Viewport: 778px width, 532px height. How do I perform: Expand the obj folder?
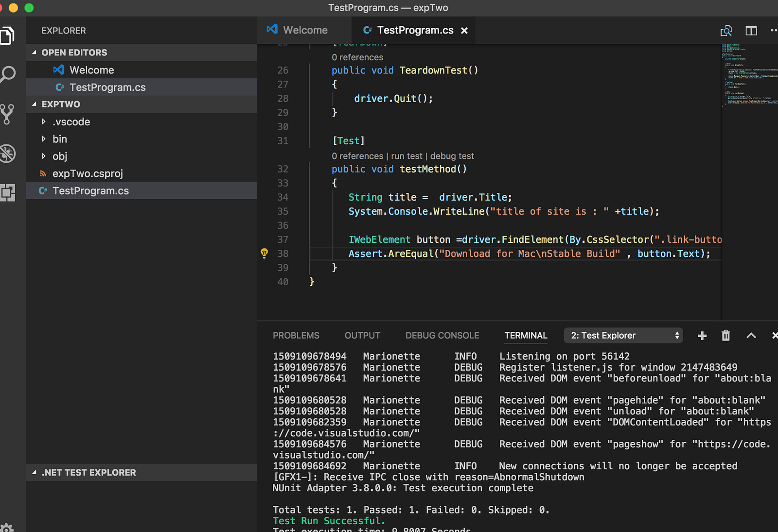pos(44,156)
